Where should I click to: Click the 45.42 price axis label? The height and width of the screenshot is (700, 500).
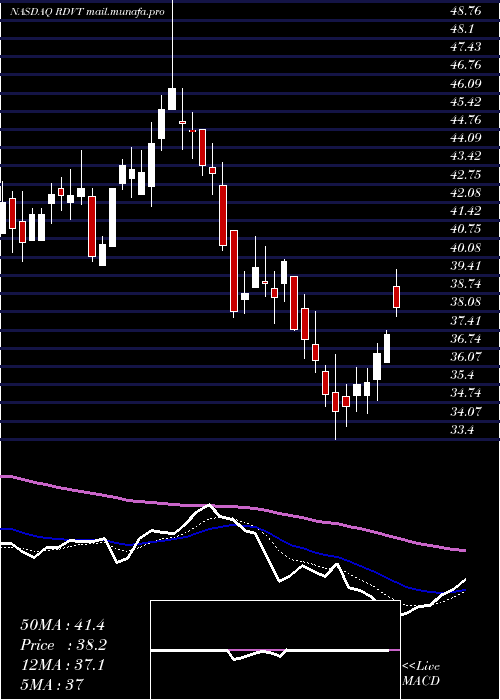click(x=465, y=102)
